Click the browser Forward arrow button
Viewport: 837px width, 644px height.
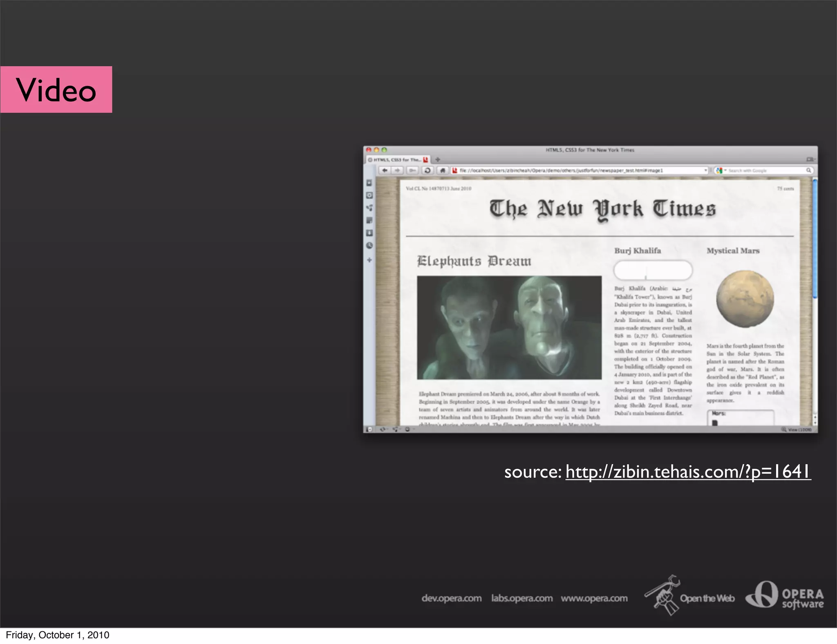pyautogui.click(x=398, y=170)
